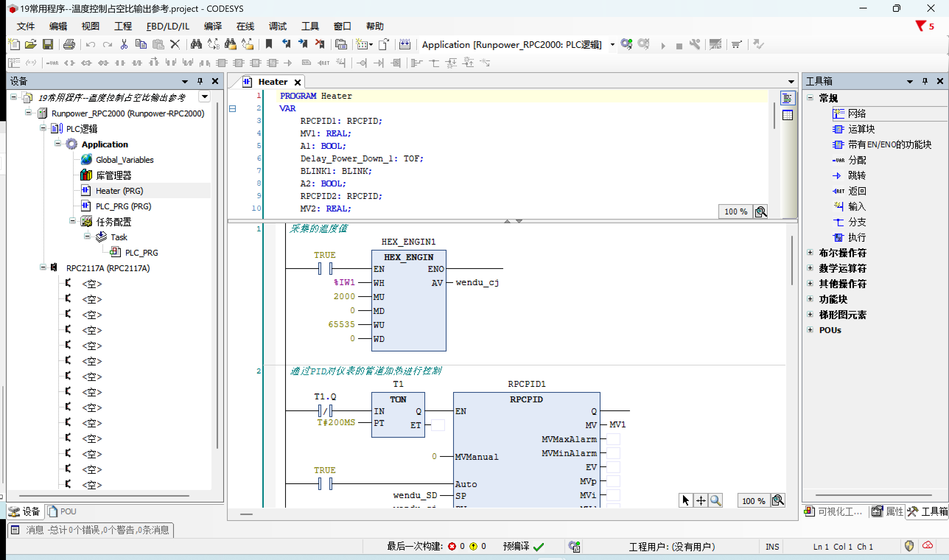Select PLC_PRG (PRG) in device tree
Viewport: 949px width, 560px height.
click(123, 206)
